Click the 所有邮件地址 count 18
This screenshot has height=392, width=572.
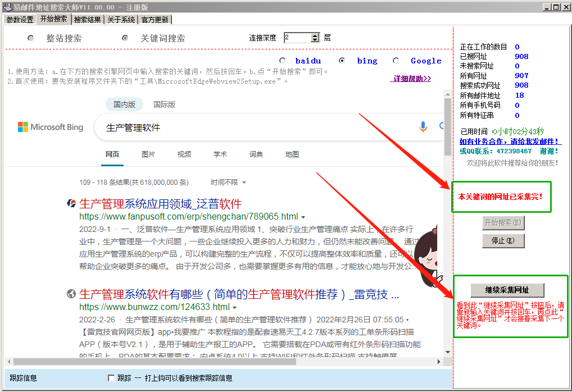point(520,95)
